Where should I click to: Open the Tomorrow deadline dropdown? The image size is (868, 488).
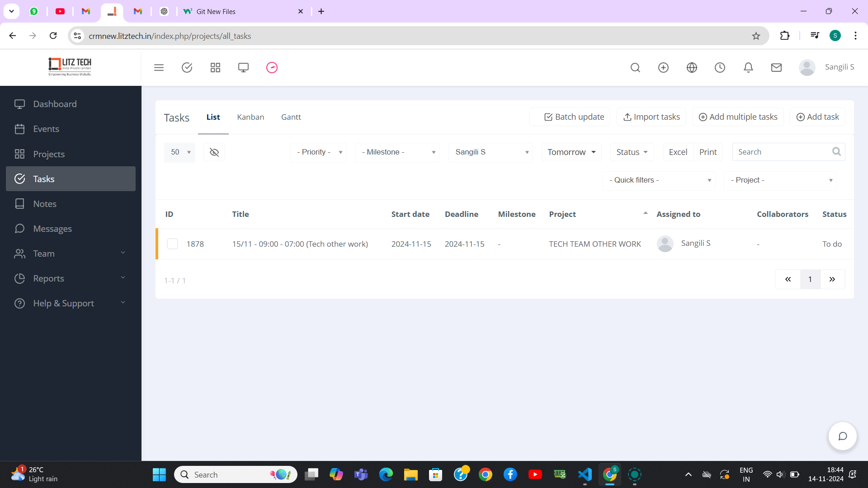click(x=571, y=152)
